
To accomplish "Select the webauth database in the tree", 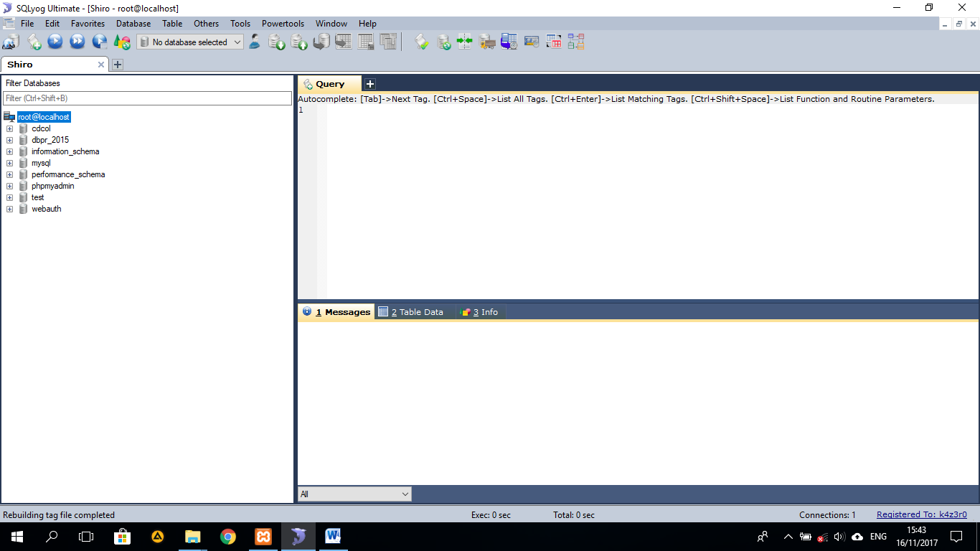I will [x=46, y=209].
